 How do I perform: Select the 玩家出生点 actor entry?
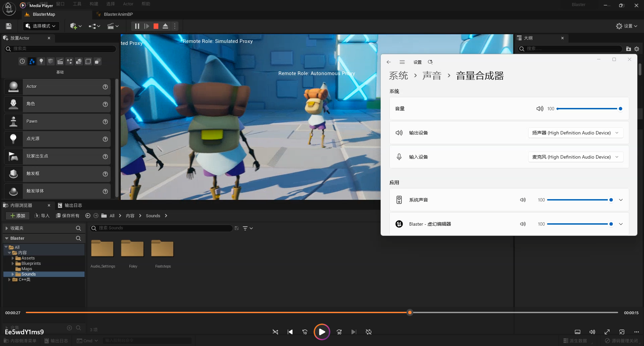[x=57, y=156]
